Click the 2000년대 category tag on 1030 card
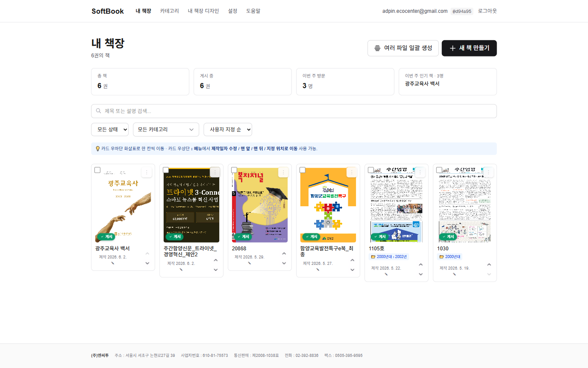Image resolution: width=588 pixels, height=368 pixels. tap(450, 257)
